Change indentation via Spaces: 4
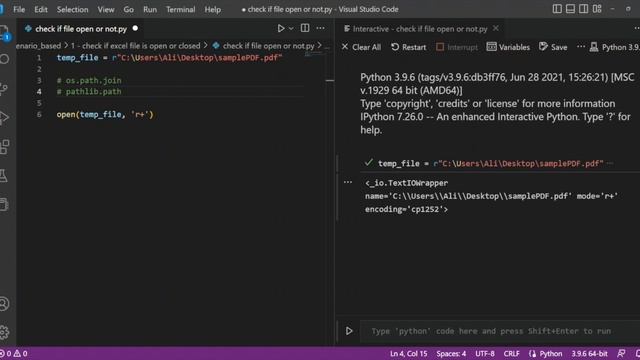 click(x=451, y=353)
